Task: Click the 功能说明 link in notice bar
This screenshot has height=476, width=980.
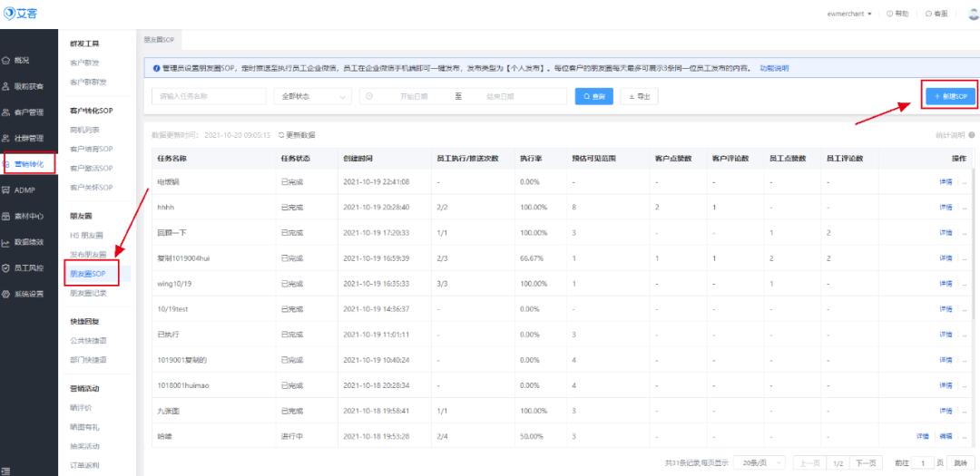Action: pyautogui.click(x=773, y=69)
